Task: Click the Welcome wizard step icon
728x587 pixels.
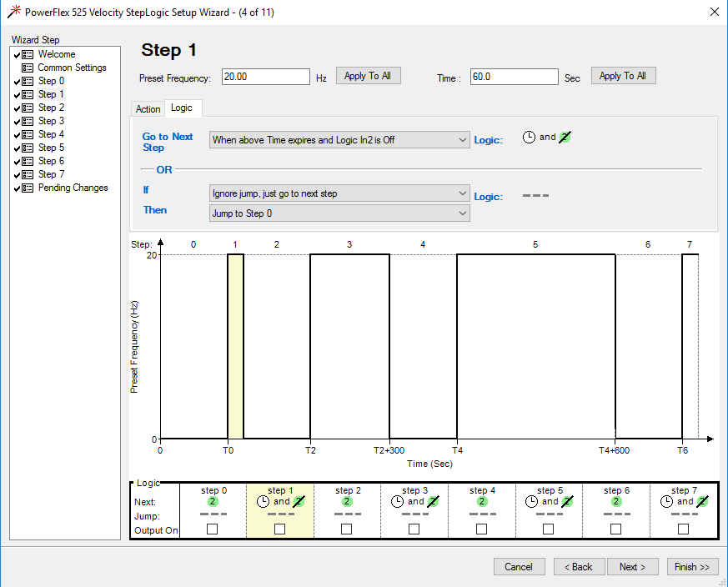Action: (x=28, y=54)
